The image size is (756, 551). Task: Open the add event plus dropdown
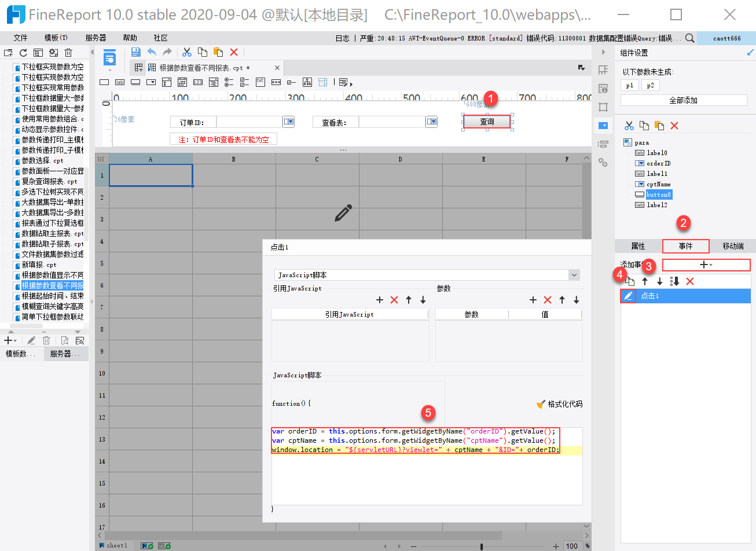pyautogui.click(x=706, y=265)
